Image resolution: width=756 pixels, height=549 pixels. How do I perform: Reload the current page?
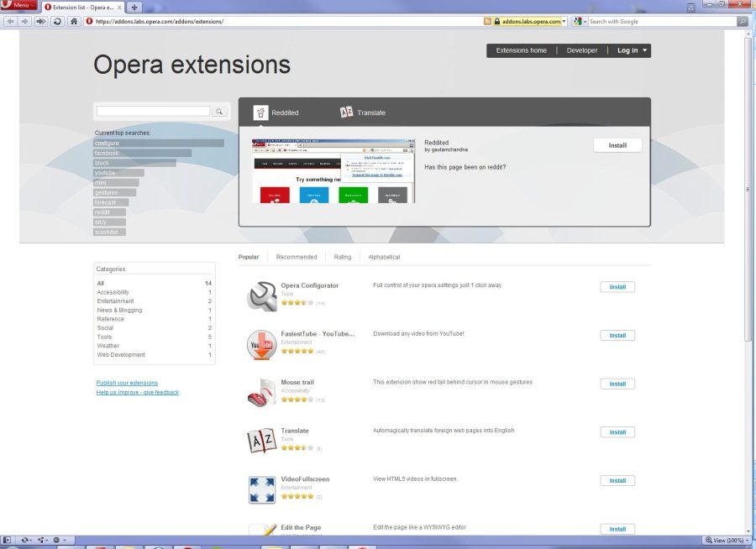[57, 21]
